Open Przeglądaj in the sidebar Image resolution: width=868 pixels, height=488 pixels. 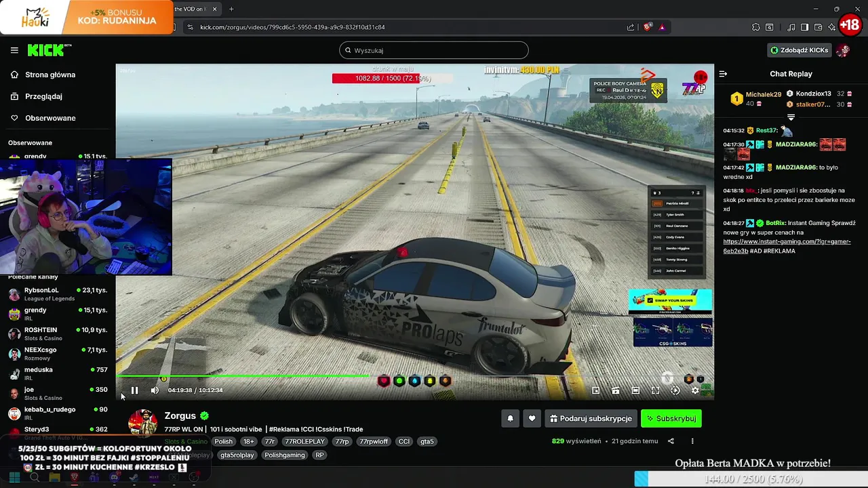43,96
